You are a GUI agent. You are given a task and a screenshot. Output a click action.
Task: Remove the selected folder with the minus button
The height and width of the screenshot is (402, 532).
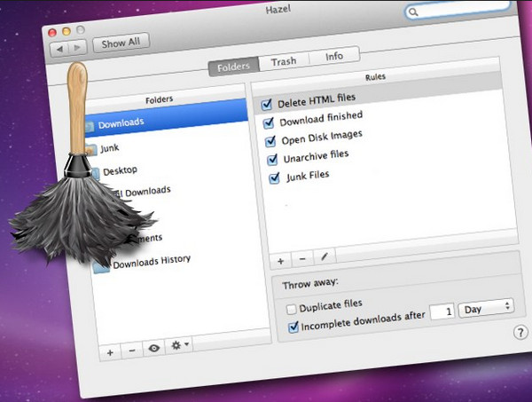pyautogui.click(x=131, y=350)
